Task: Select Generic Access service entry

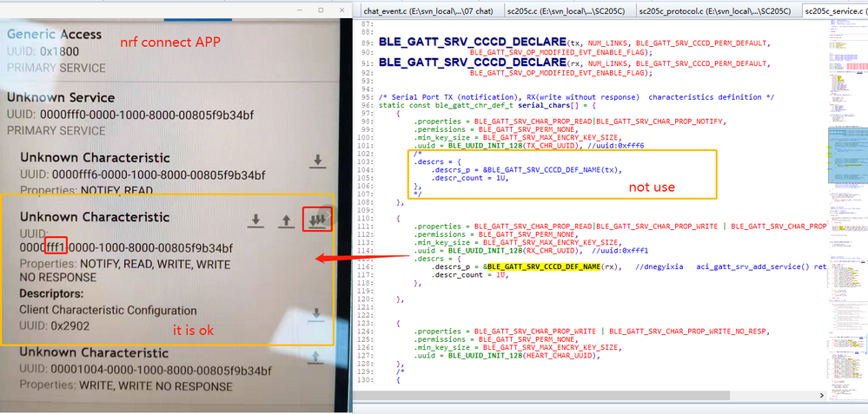Action: point(54,34)
